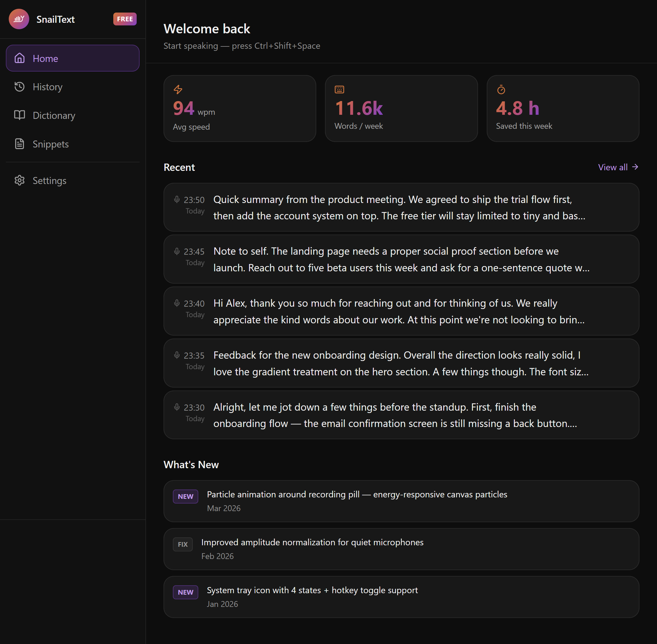Open the Snippets section

[51, 144]
